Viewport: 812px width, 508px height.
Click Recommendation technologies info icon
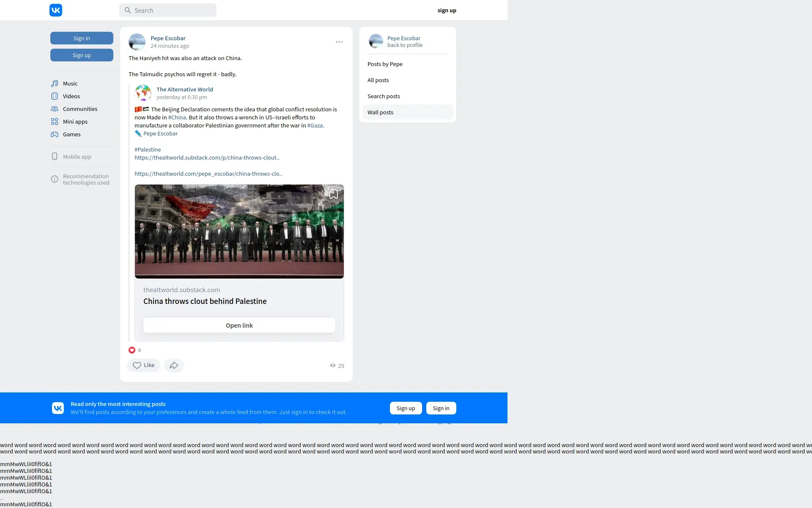(55, 179)
